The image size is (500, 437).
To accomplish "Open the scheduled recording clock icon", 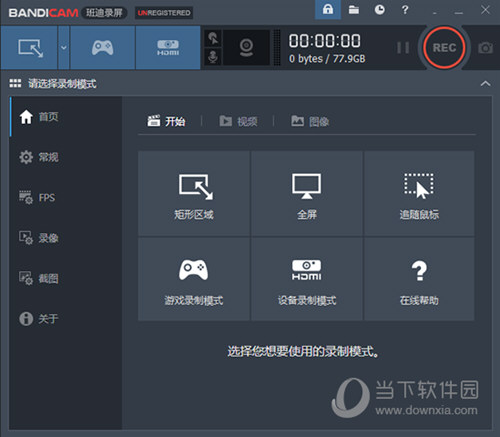I will 379,10.
